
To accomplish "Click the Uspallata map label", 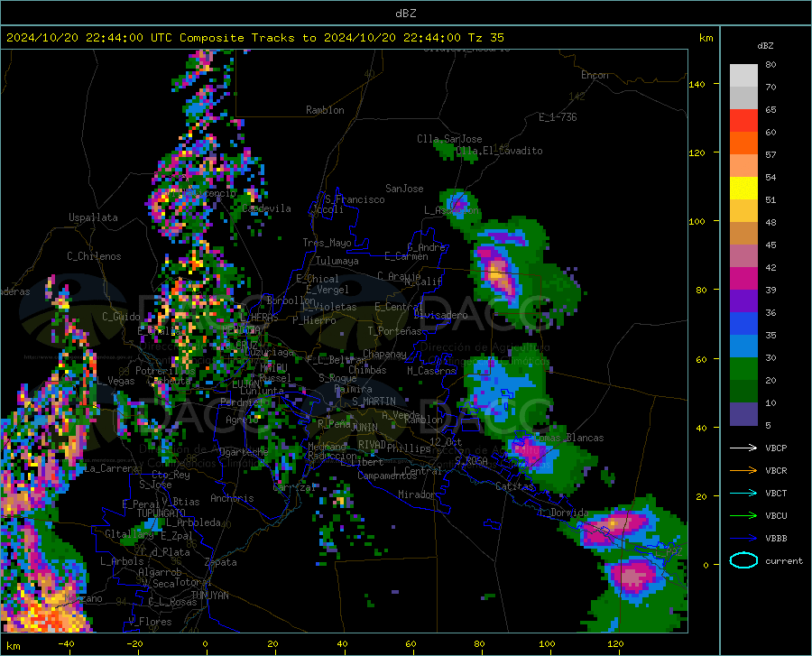I will (x=93, y=217).
